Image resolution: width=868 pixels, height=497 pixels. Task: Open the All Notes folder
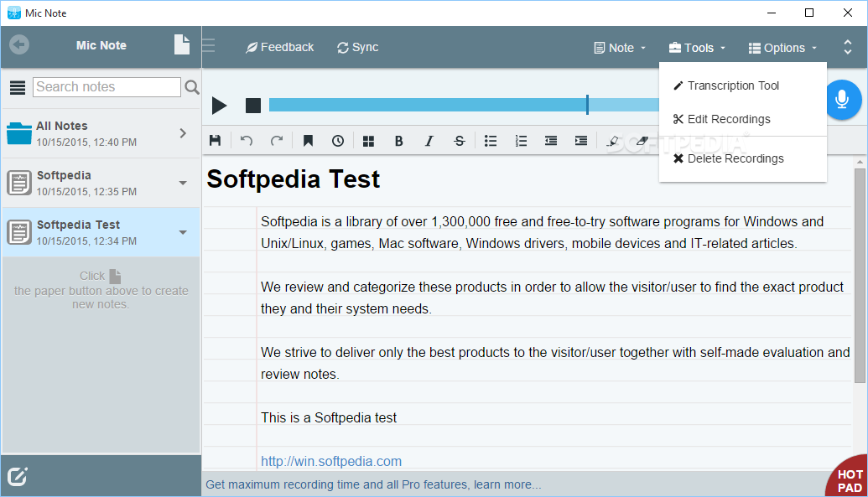[x=101, y=133]
